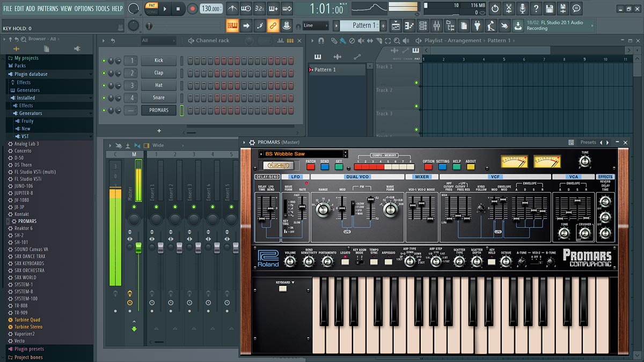
Task: Click the Clap channel button
Action: coord(159,73)
